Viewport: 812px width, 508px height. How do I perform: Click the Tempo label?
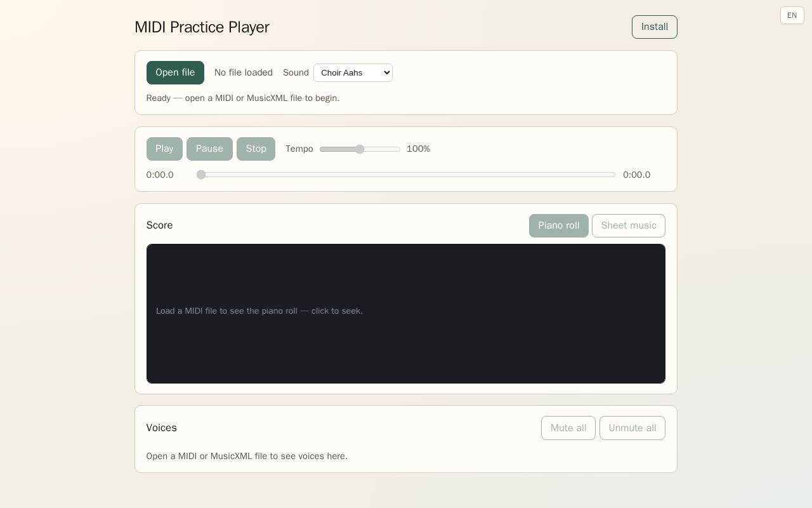click(299, 149)
